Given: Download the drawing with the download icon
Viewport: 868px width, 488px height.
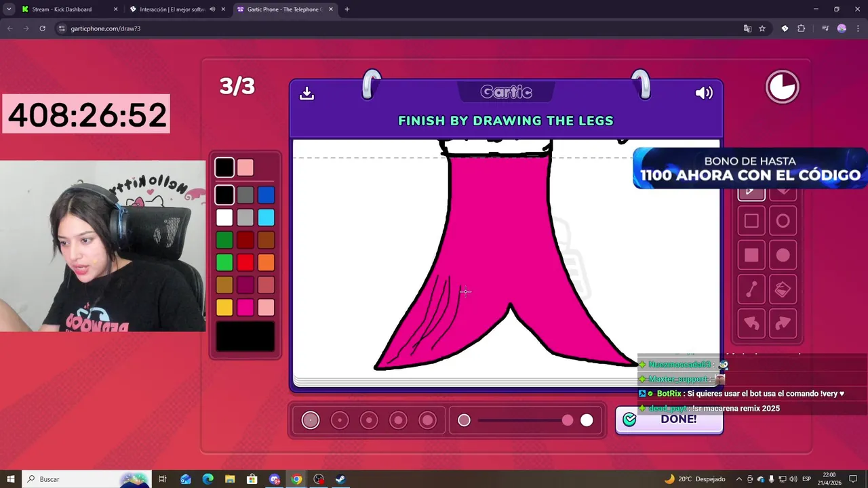Looking at the screenshot, I should (307, 94).
